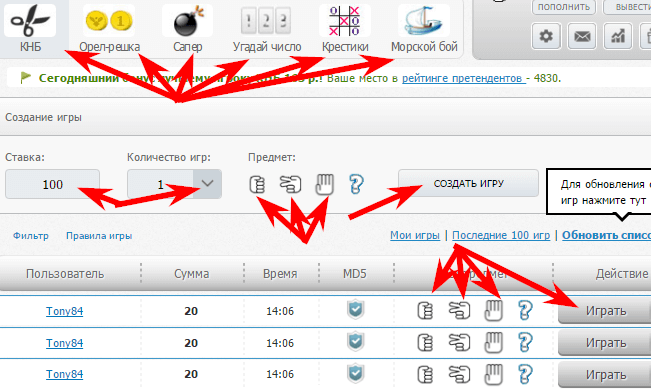Viewport: 651px width, 389px height.
Task: Pick the paper palm in Создание игры
Action: [x=324, y=184]
